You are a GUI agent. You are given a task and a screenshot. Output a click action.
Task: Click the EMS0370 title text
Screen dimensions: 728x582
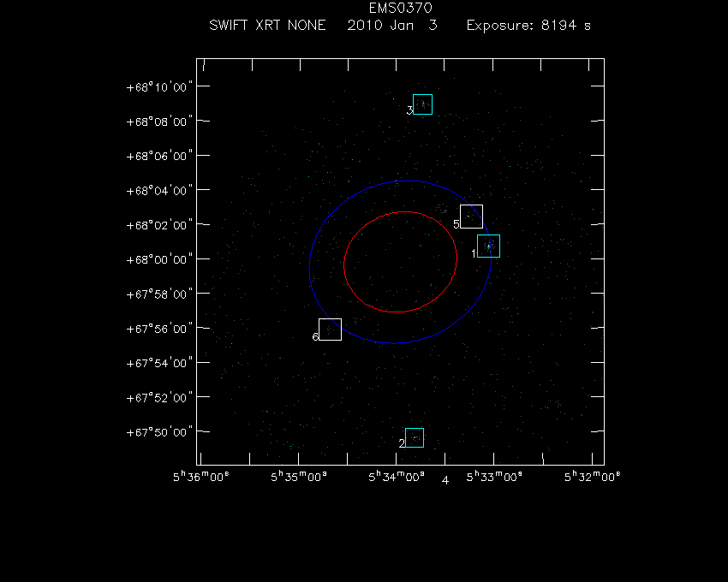[401, 8]
